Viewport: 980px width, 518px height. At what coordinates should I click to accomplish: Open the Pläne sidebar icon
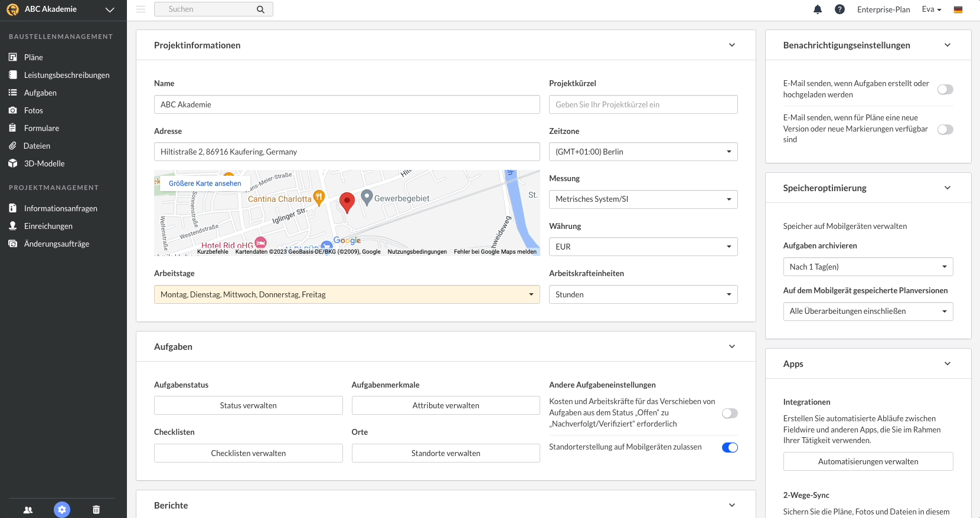tap(12, 57)
